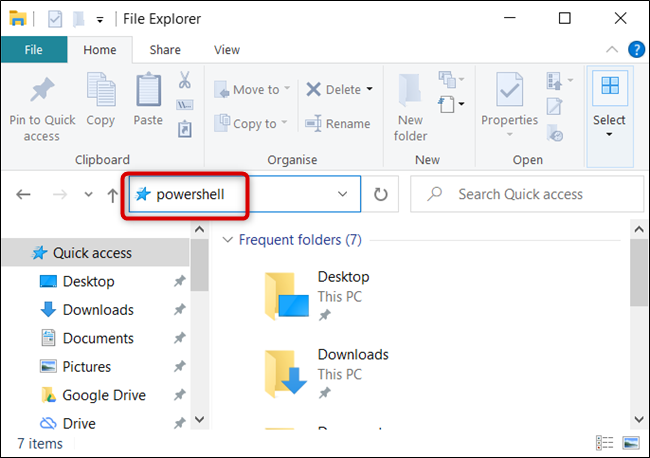650x458 pixels.
Task: Click the main pane vertical scrollbar thumb
Action: pos(638,272)
